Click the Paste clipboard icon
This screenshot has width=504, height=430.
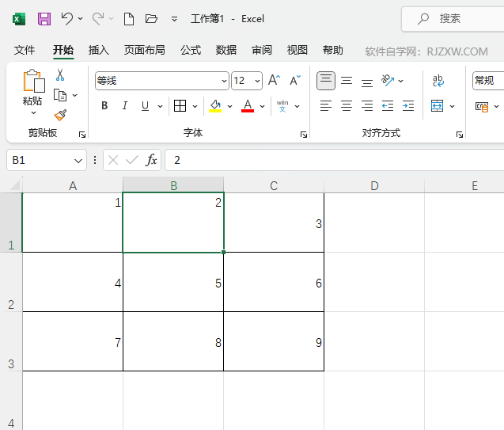pos(33,81)
